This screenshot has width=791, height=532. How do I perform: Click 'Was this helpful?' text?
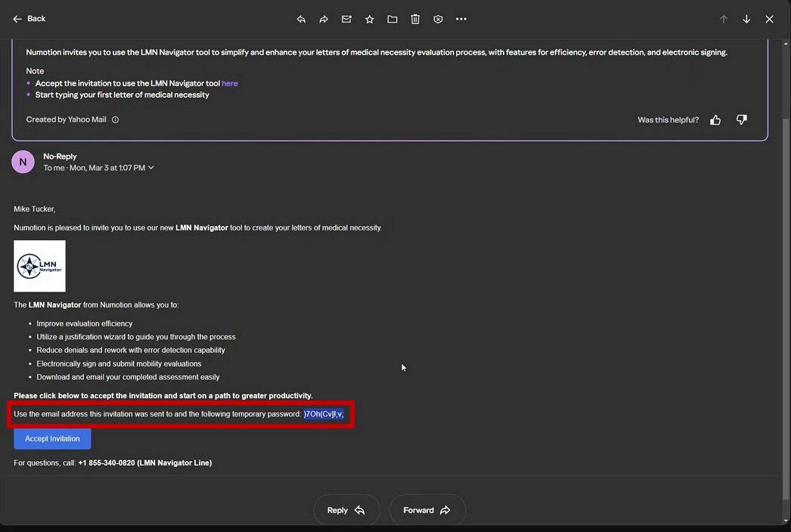pos(668,120)
